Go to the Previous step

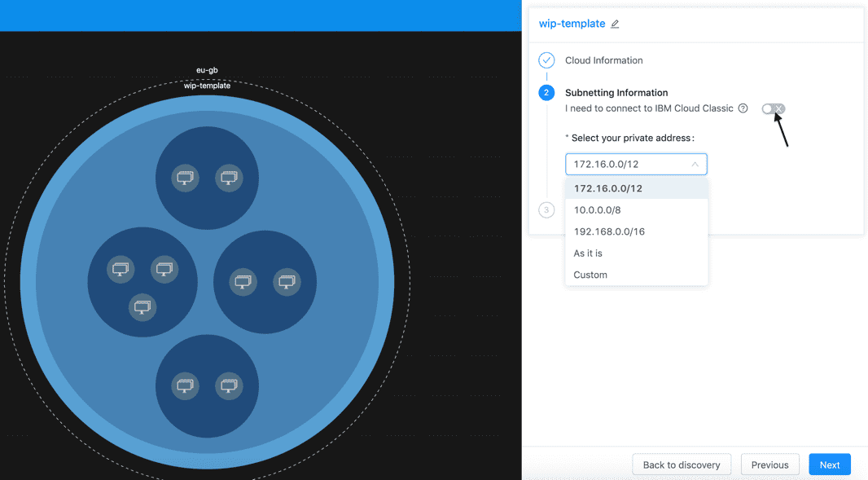769,465
